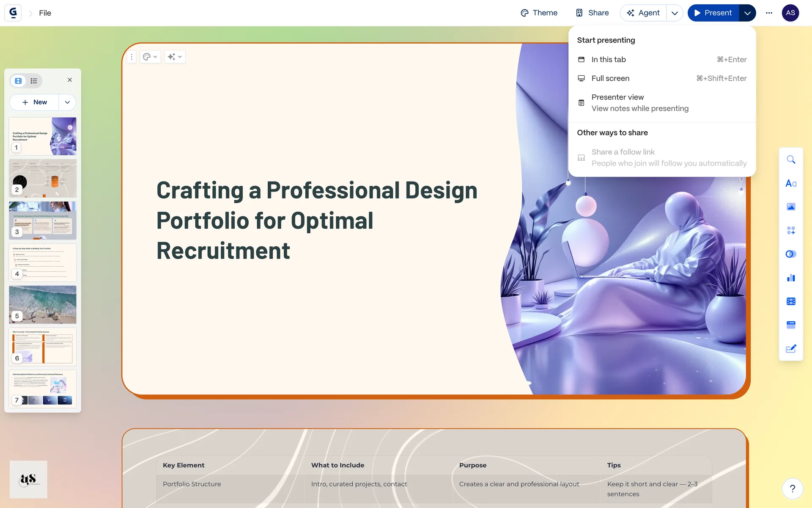Click the Share button
The image size is (812, 508).
pos(593,13)
